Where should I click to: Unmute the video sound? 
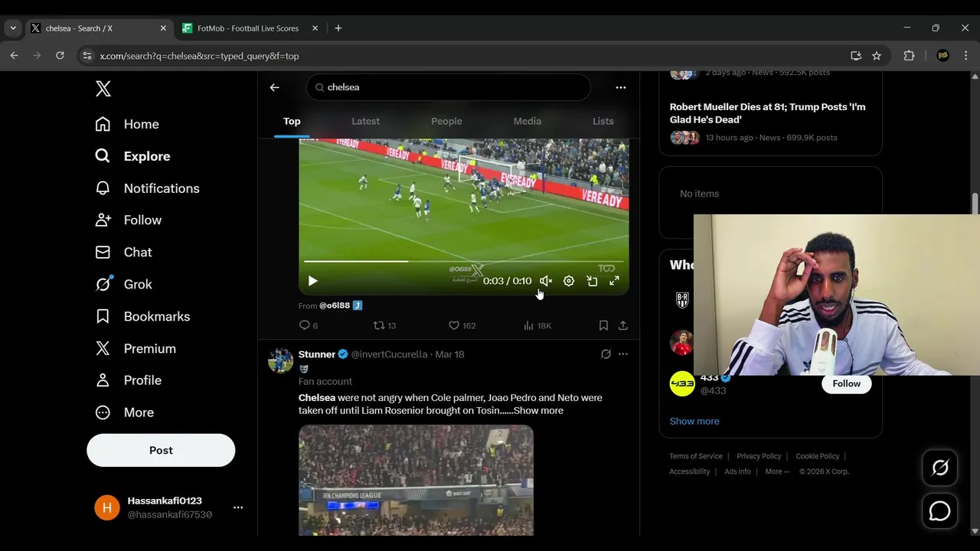(x=546, y=281)
